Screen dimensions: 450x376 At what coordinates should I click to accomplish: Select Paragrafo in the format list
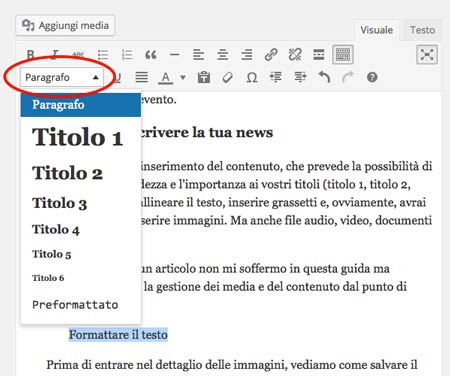(x=81, y=105)
